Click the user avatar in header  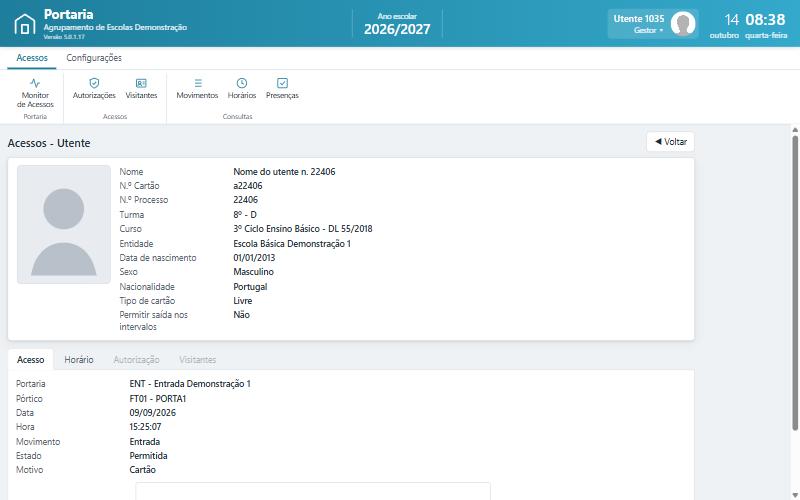tap(683, 23)
